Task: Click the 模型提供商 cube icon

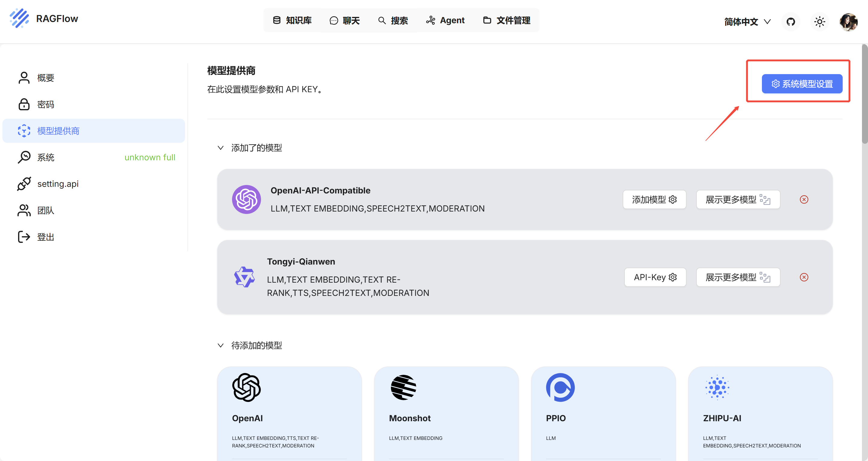Action: pos(24,131)
